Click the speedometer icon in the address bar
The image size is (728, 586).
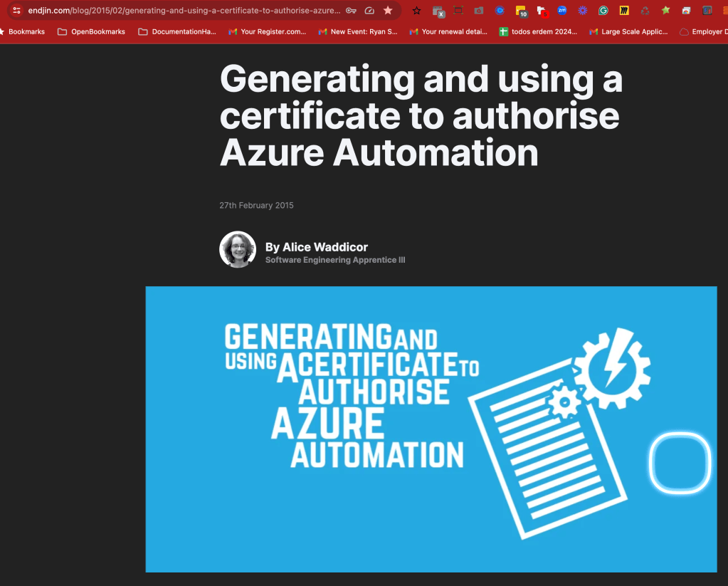pyautogui.click(x=369, y=10)
